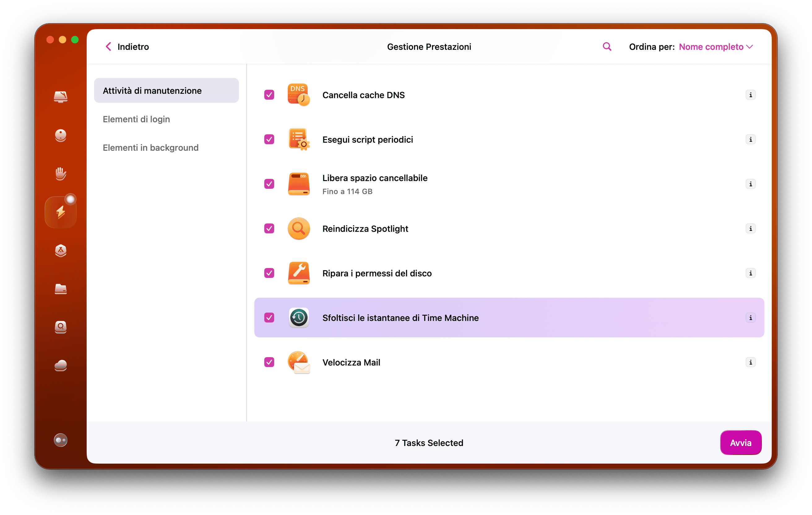This screenshot has width=812, height=515.
Task: Switch to Elementi in background section
Action: (x=150, y=148)
